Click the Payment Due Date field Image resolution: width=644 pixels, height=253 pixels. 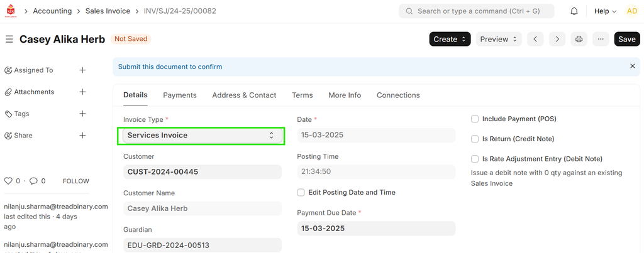[x=375, y=228]
